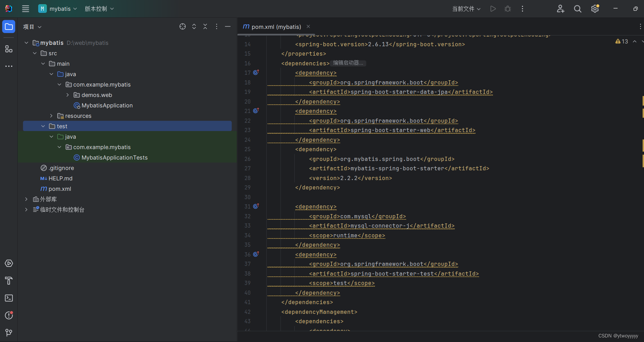This screenshot has width=644, height=342.
Task: Open the mybatis project dropdown
Action: pos(58,9)
